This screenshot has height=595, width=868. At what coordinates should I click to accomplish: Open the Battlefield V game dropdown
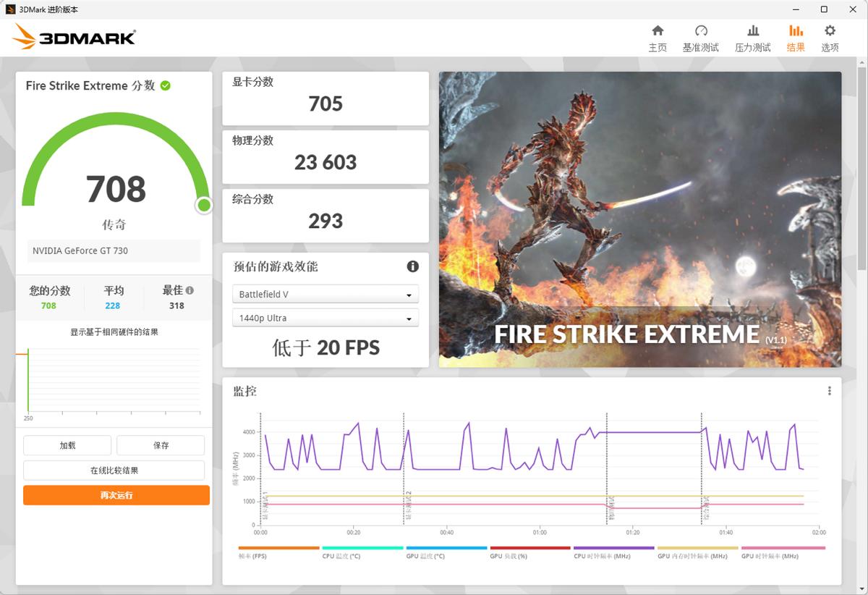click(325, 294)
